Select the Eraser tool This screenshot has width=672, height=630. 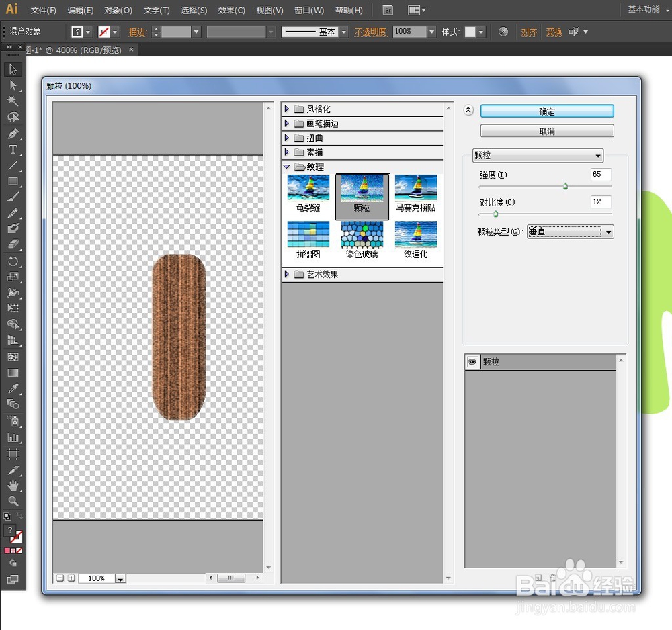coord(13,244)
